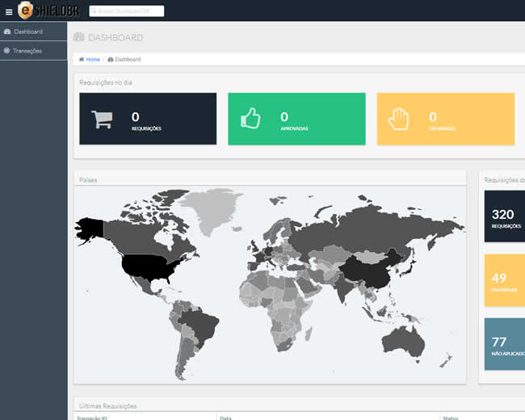Click the hand icon on yellow tile
The width and height of the screenshot is (525, 420).
(x=399, y=119)
